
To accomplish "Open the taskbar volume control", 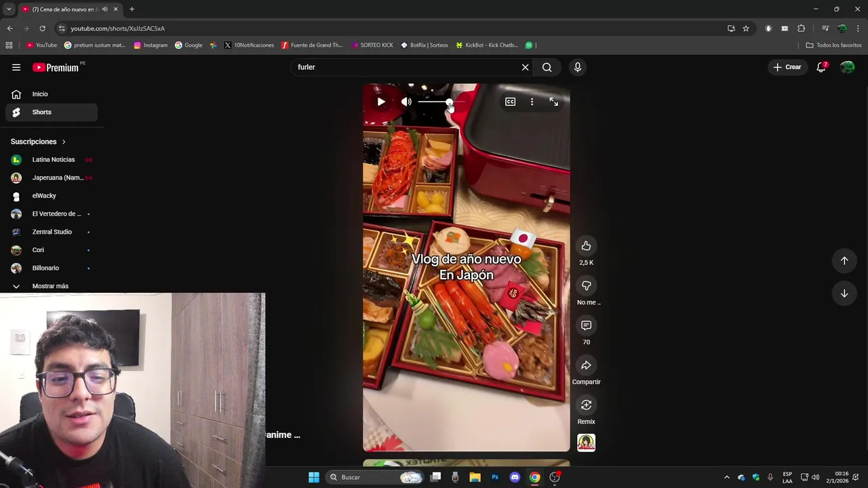I will (x=815, y=477).
